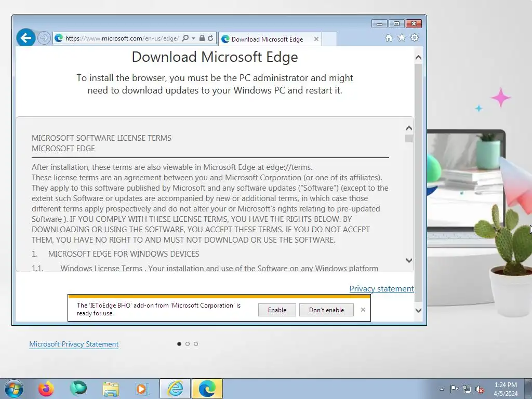Select the second carousel dot
This screenshot has width=532, height=399.
187,344
